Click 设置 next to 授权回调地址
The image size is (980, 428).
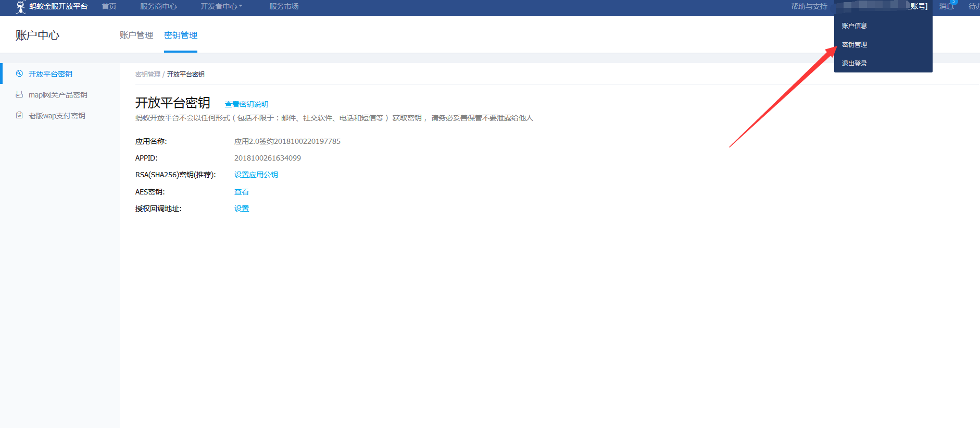click(x=242, y=209)
